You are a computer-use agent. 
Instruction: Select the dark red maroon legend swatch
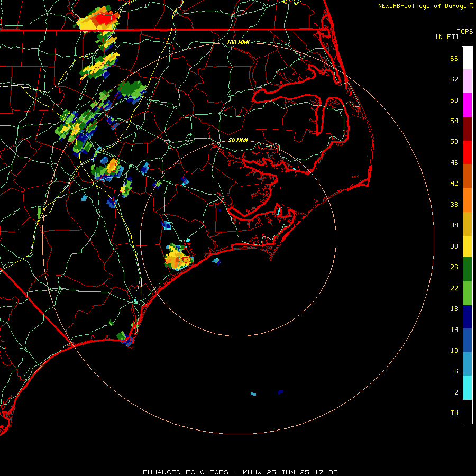[467, 129]
